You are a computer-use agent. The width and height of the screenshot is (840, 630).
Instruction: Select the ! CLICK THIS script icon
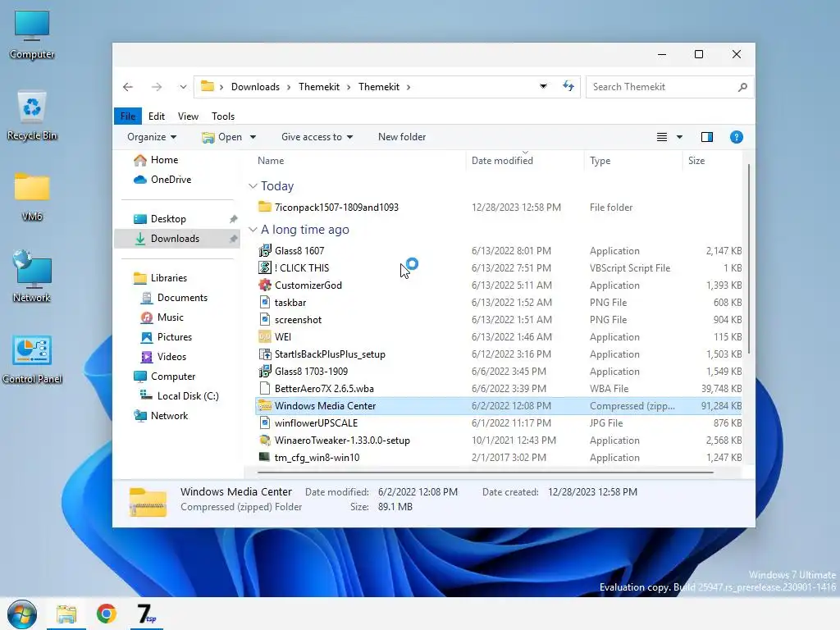(x=265, y=267)
